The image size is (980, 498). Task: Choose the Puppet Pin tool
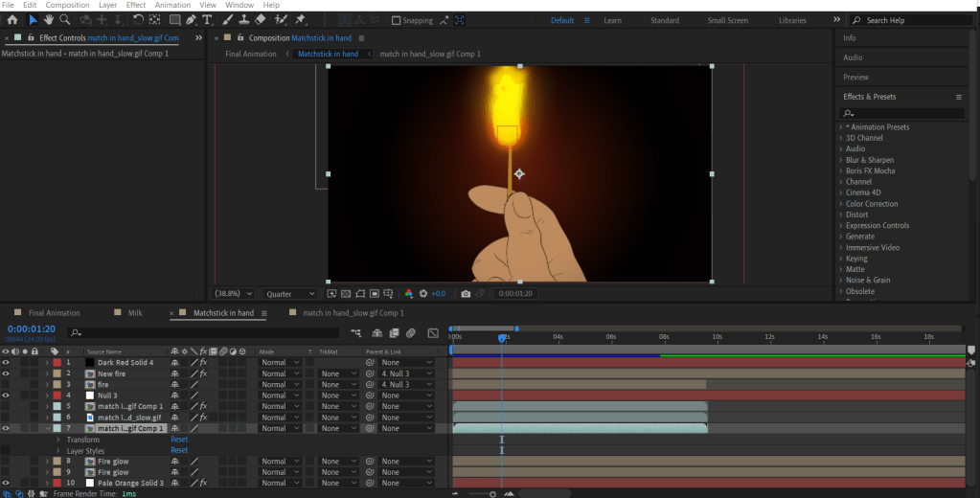[x=301, y=19]
